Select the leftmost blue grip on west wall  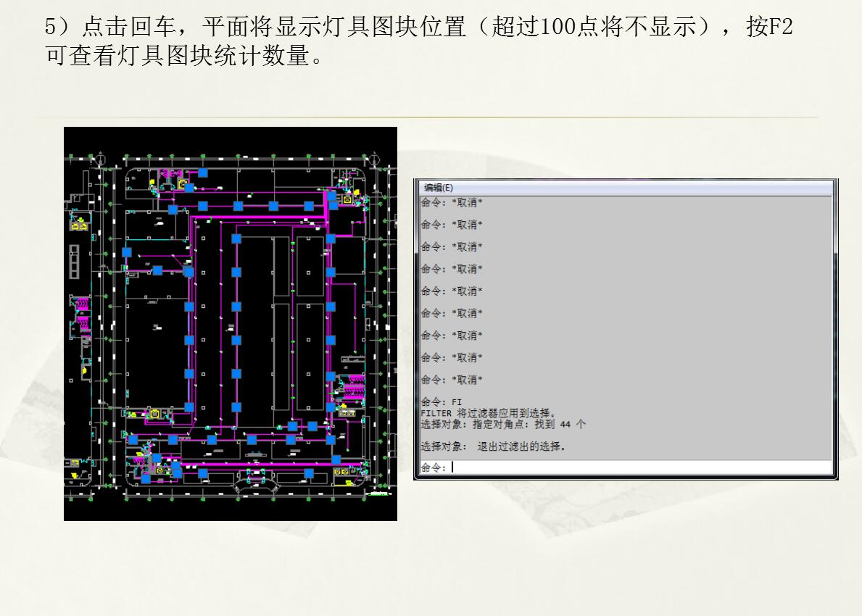(127, 252)
